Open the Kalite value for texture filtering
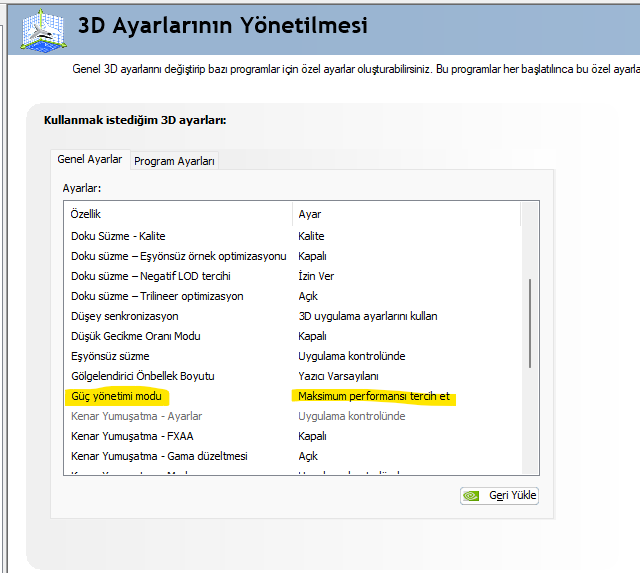 [x=311, y=236]
